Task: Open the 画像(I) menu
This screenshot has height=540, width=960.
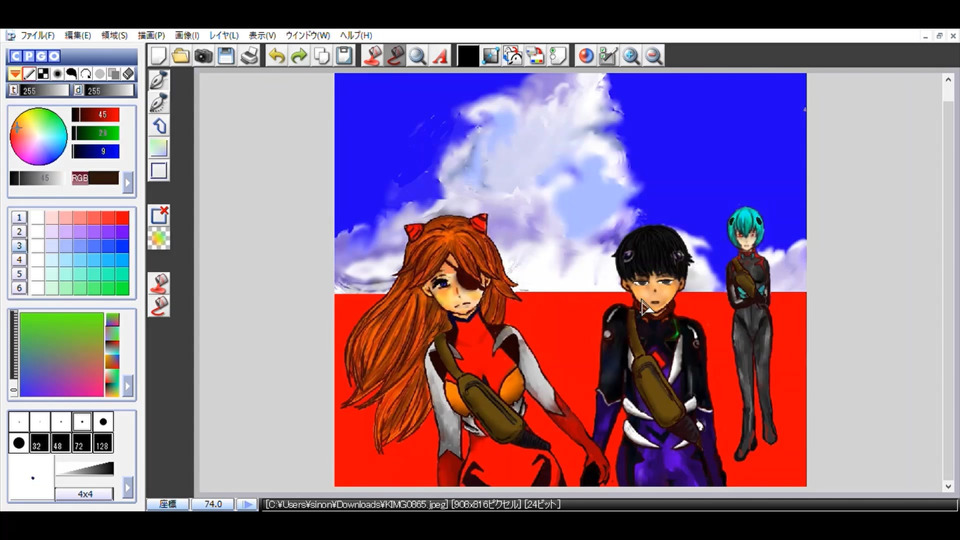Action: [x=187, y=36]
